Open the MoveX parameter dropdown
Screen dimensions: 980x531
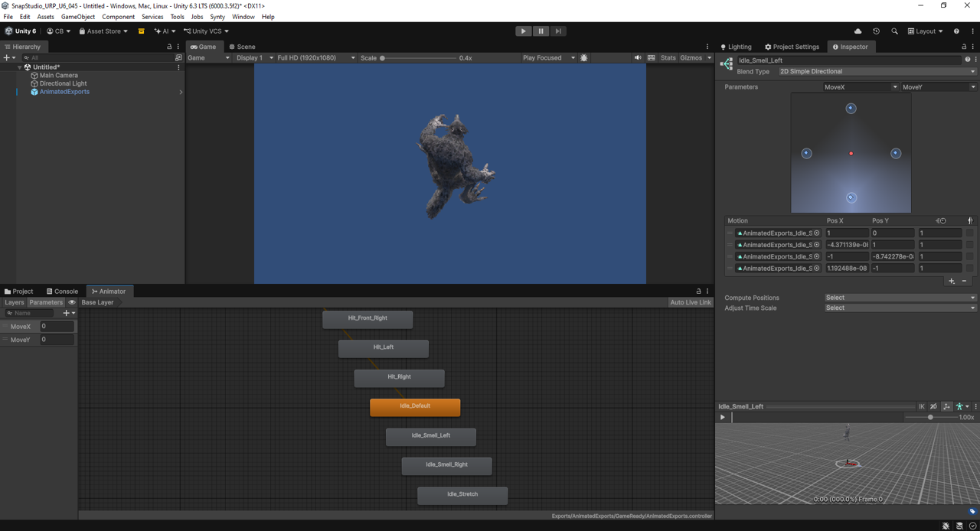[x=861, y=87]
